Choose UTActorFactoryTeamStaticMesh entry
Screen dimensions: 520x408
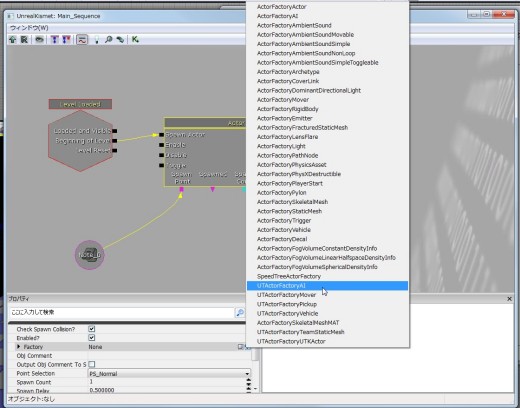click(x=327, y=332)
